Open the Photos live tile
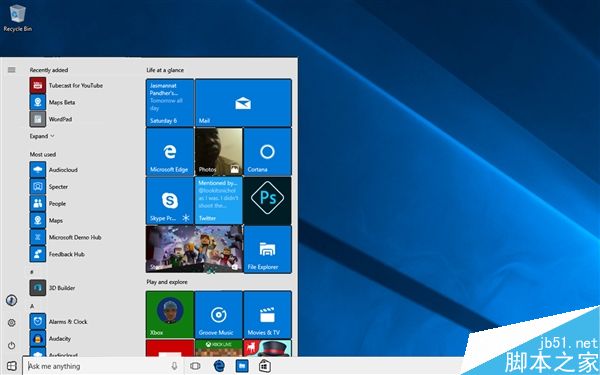Screen dimensions: 600x375 [219, 152]
